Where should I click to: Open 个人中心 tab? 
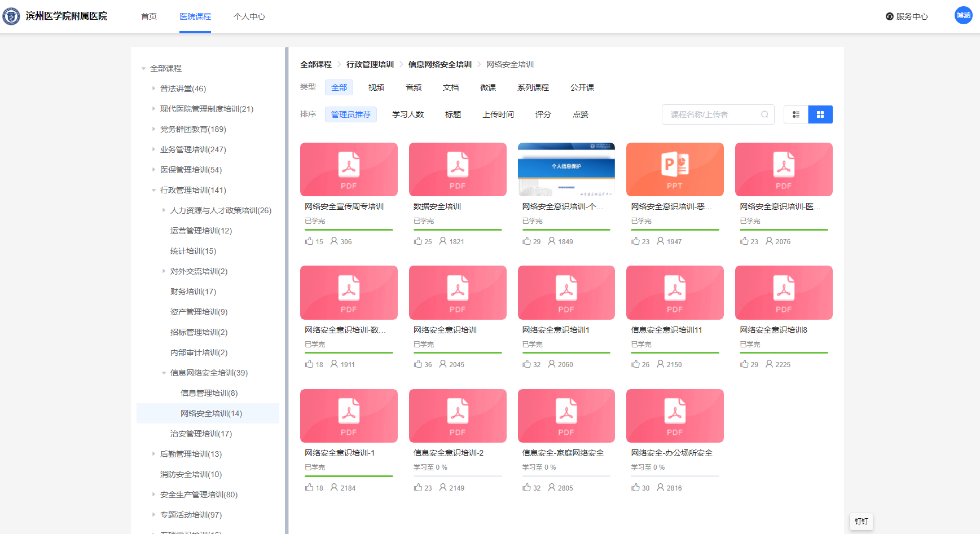click(x=249, y=16)
